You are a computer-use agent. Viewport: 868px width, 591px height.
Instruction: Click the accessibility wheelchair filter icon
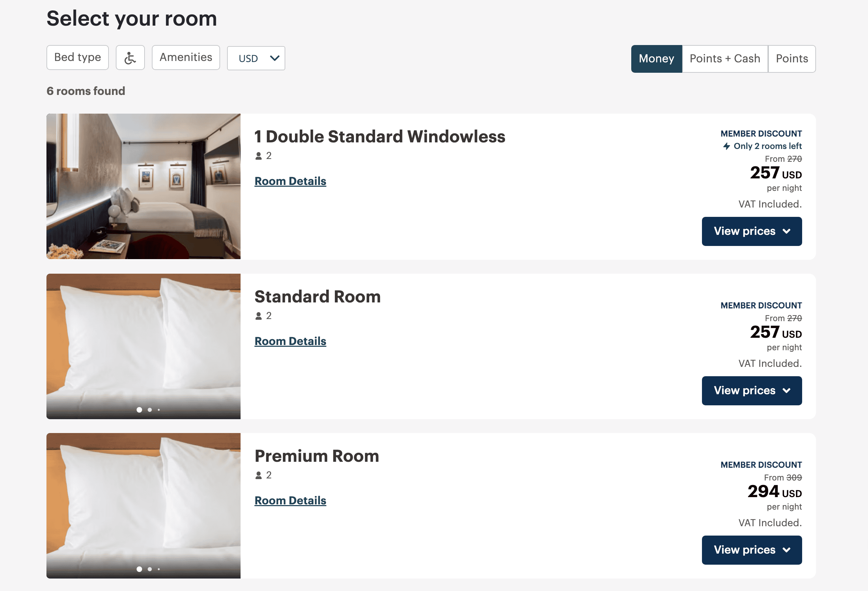click(130, 58)
